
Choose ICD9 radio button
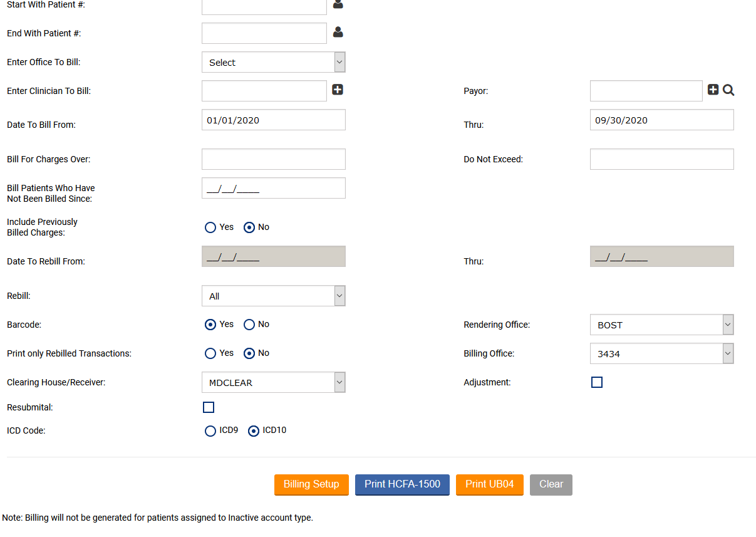(210, 431)
